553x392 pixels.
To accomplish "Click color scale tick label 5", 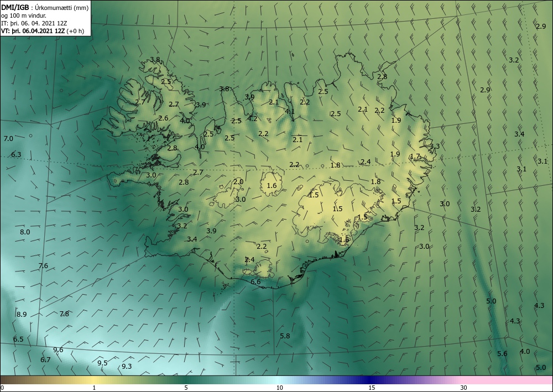I will (186, 388).
